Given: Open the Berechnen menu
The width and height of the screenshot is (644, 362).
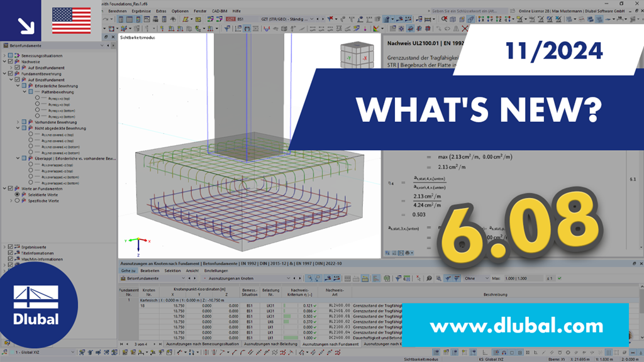Looking at the screenshot, I should [118, 11].
